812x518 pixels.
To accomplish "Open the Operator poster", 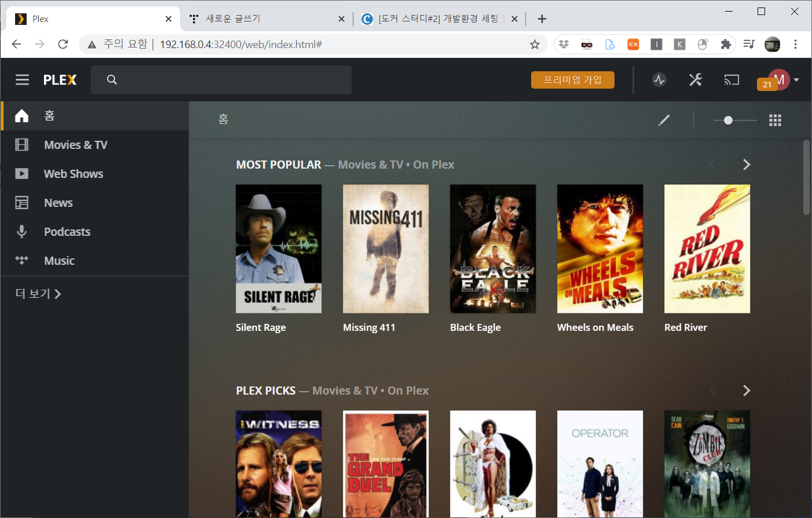I will [x=600, y=464].
